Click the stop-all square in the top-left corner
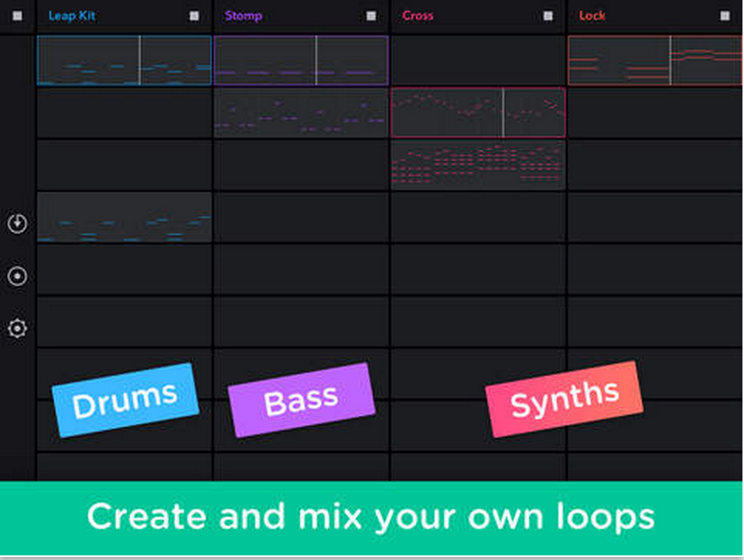Screen dimensions: 744x560 pyautogui.click(x=16, y=13)
